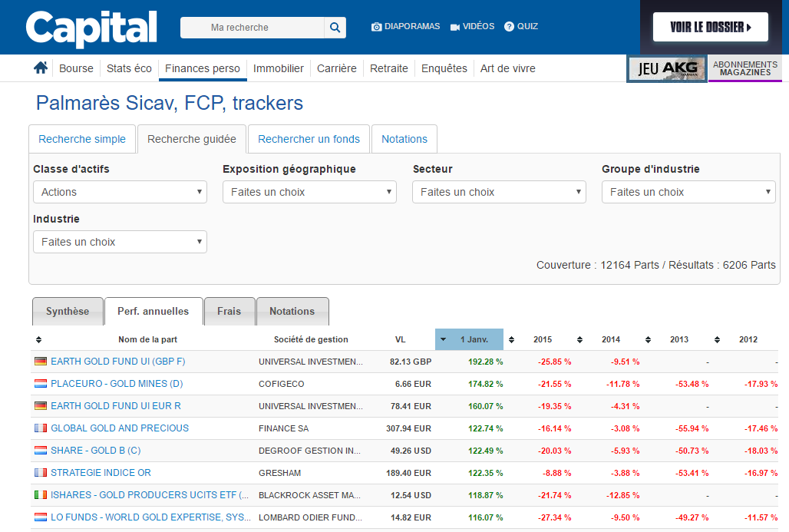Screen dimensions: 789x532
Task: Open Retraite menu item
Action: (389, 68)
